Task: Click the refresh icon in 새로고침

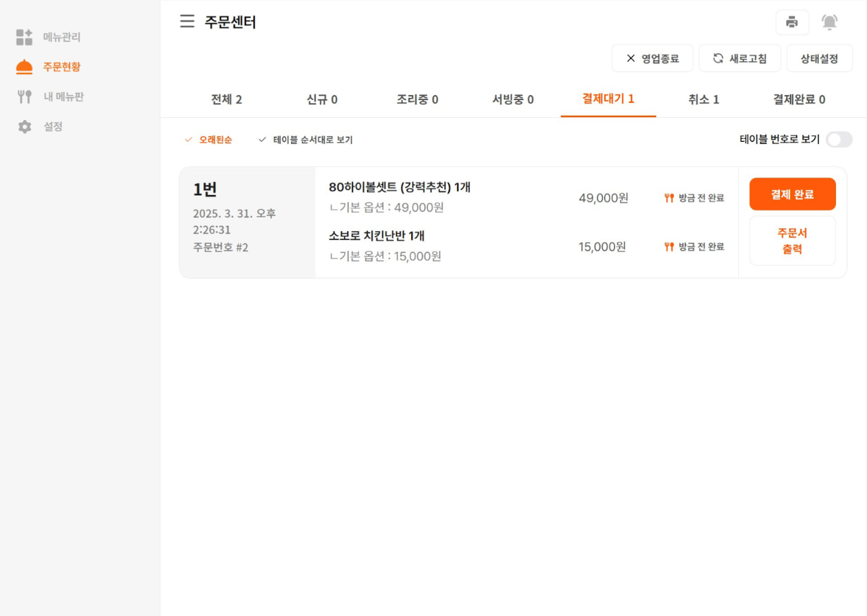Action: pos(718,58)
